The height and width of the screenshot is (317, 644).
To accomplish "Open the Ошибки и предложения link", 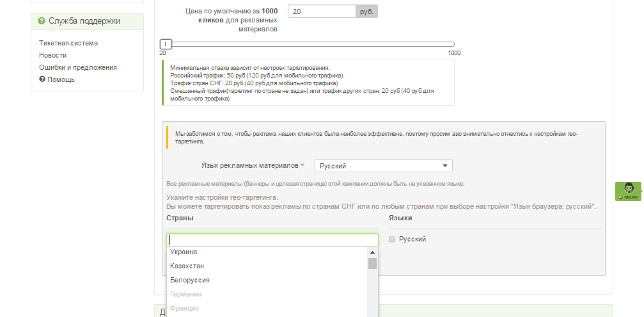I will pos(77,67).
